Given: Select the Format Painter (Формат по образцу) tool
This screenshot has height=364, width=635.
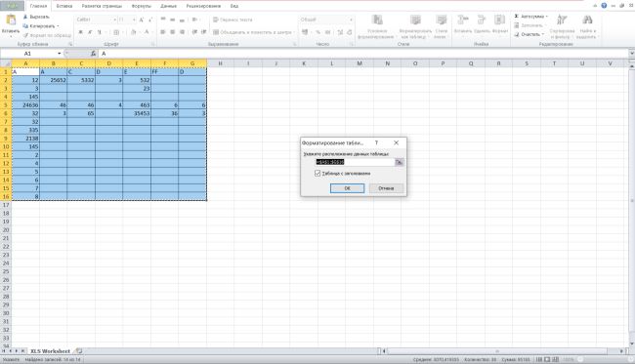Looking at the screenshot, I should pyautogui.click(x=47, y=35).
